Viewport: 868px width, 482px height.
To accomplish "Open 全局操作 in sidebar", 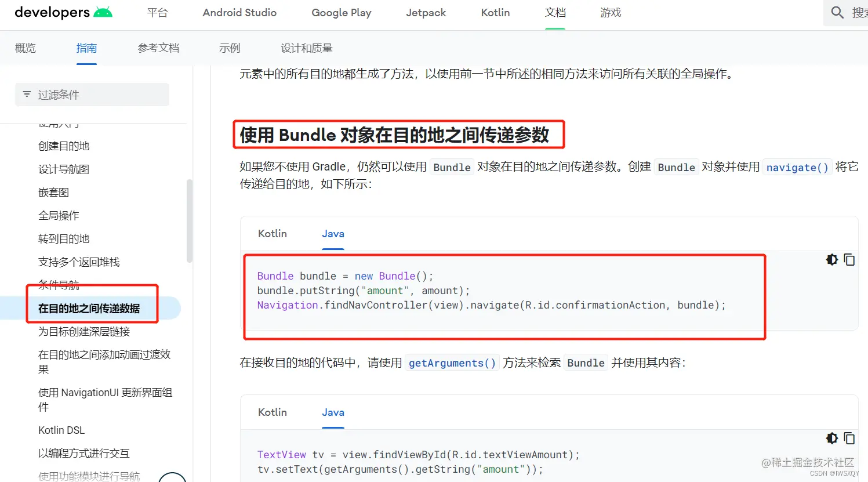I will (x=59, y=216).
